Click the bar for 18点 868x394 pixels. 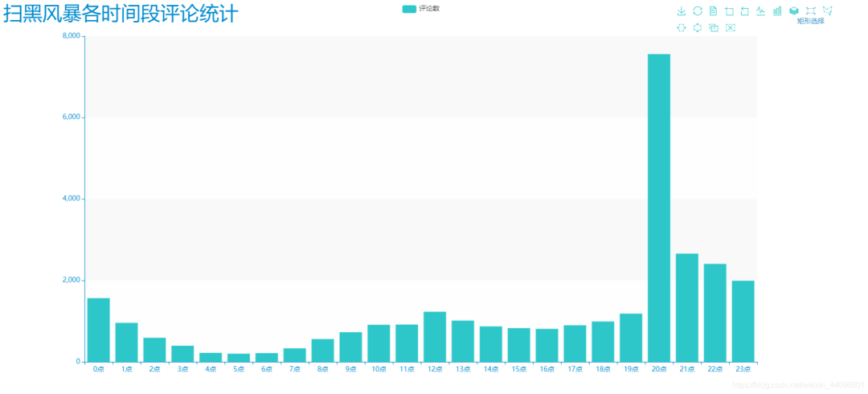pos(603,342)
